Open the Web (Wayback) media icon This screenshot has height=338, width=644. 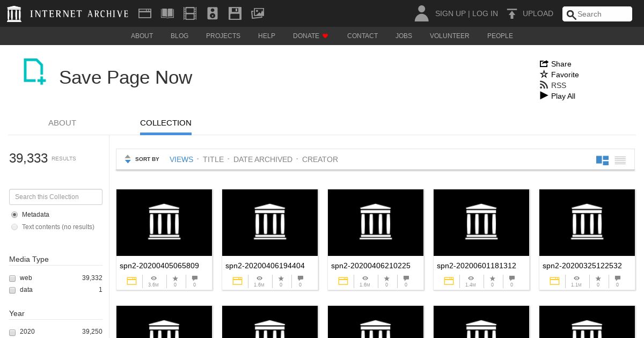pyautogui.click(x=144, y=13)
